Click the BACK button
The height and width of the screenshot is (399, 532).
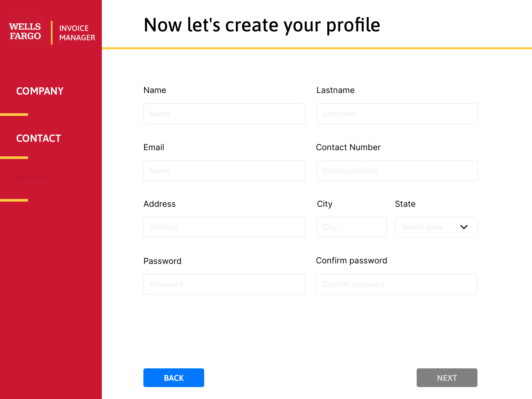[174, 378]
